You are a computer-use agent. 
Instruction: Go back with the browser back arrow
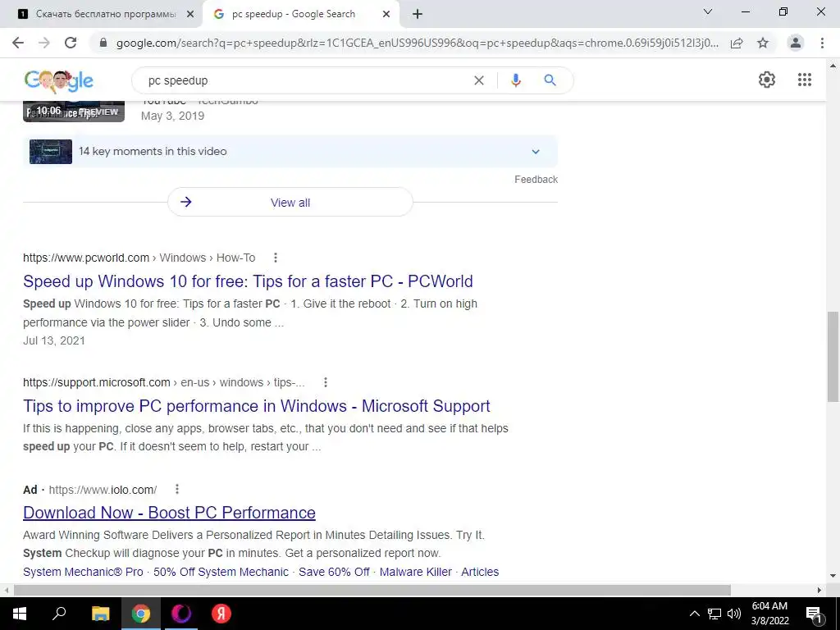[x=18, y=43]
